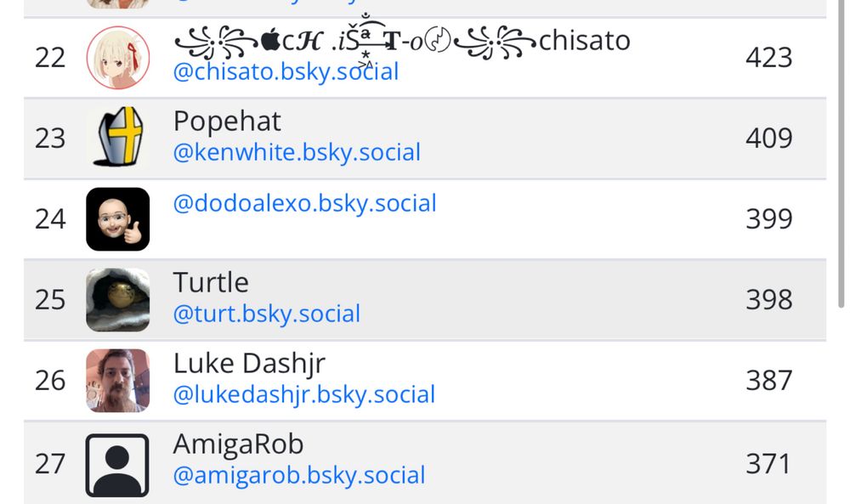Click the Turtle avatar image
This screenshot has width=850, height=504.
coord(118,300)
